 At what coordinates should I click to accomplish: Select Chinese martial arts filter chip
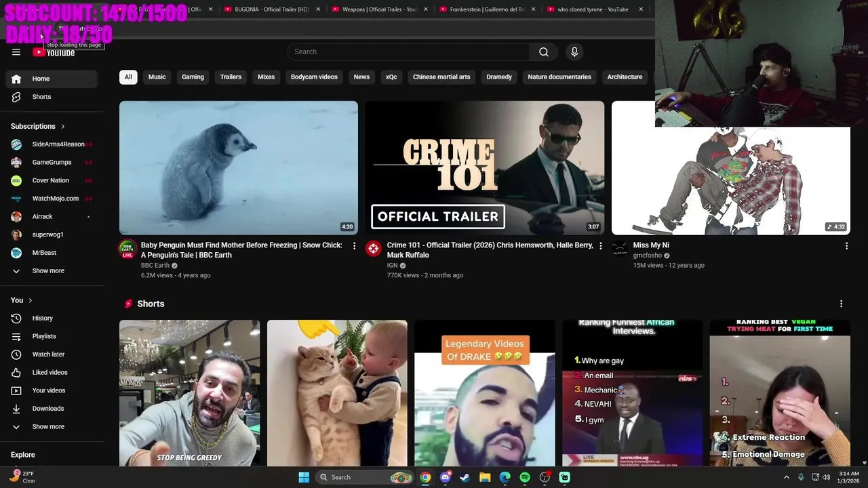click(x=441, y=77)
